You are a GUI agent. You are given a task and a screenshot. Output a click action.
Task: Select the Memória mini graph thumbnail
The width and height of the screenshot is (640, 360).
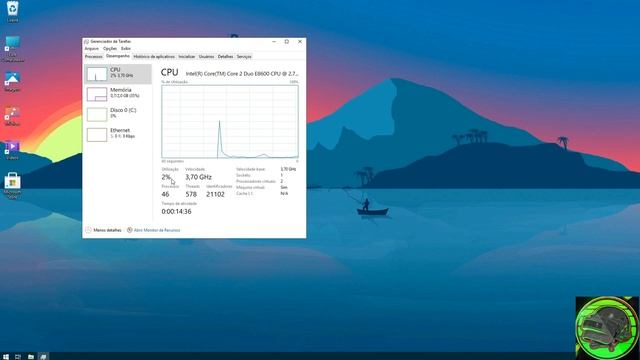point(97,94)
